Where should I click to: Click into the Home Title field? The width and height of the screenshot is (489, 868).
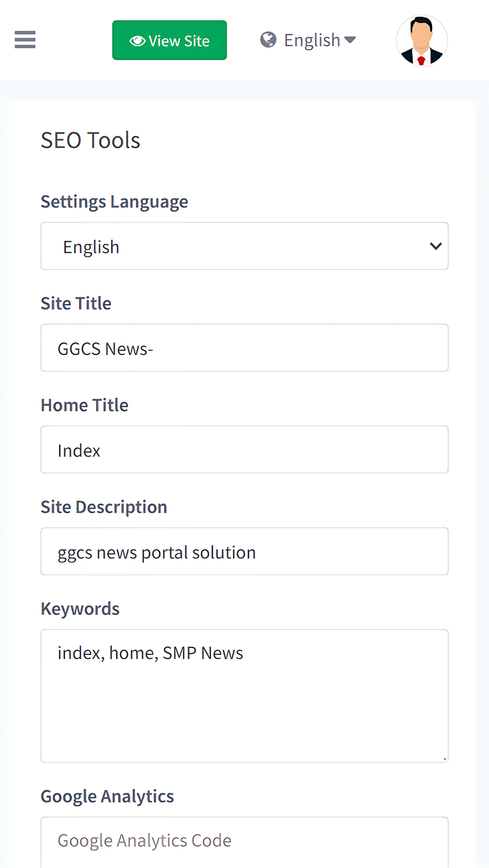coord(244,450)
